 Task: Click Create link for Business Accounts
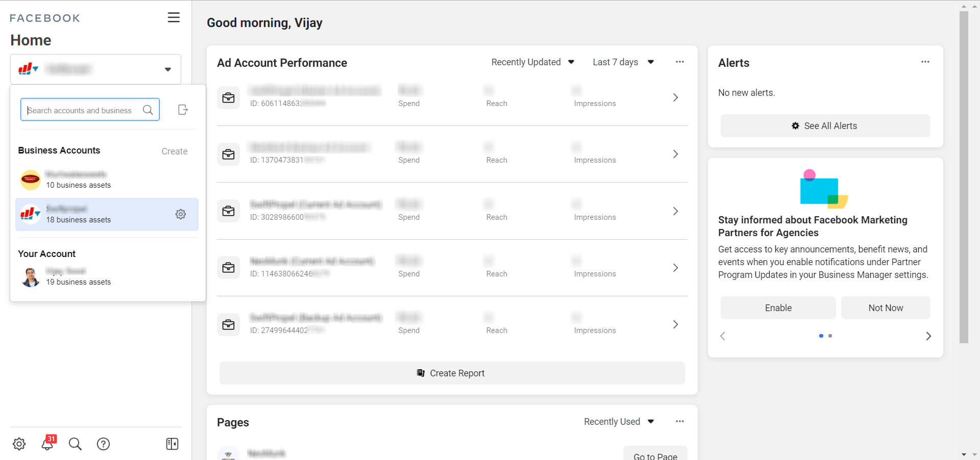pyautogui.click(x=174, y=151)
